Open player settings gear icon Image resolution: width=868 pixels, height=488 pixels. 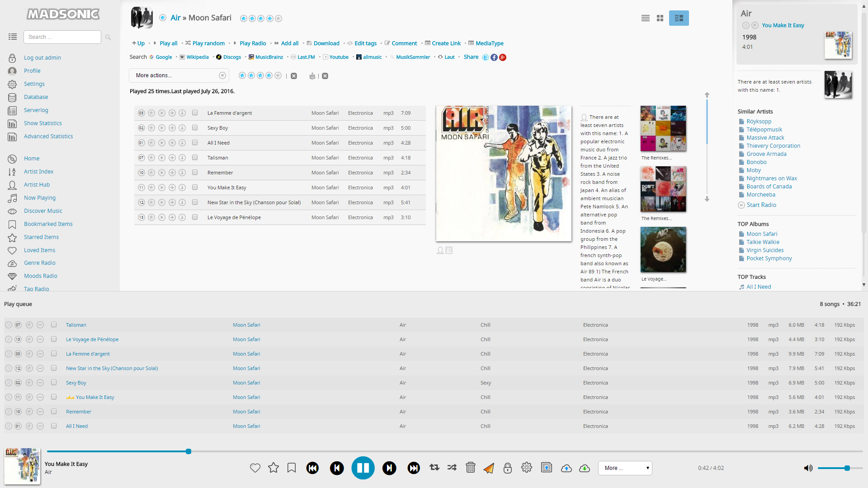[x=527, y=468]
